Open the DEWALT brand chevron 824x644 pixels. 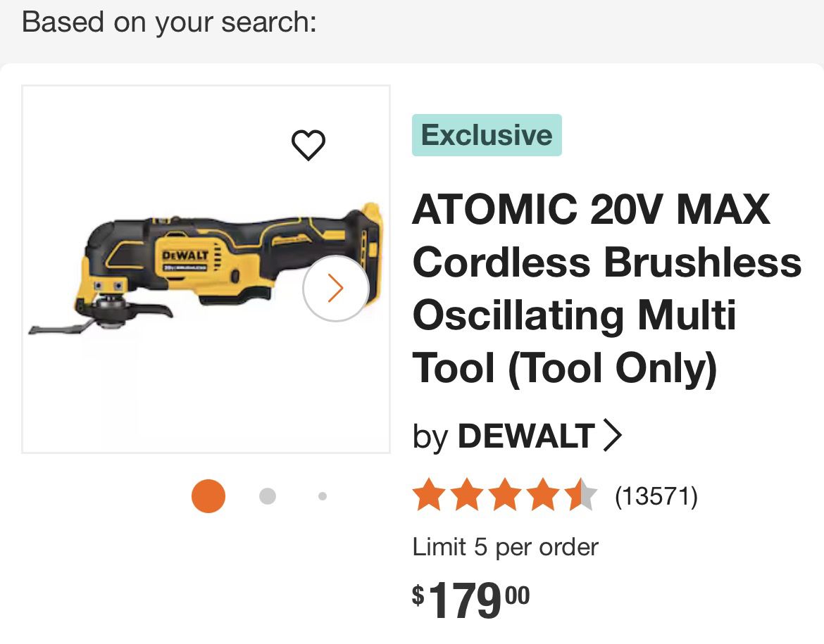coord(612,435)
